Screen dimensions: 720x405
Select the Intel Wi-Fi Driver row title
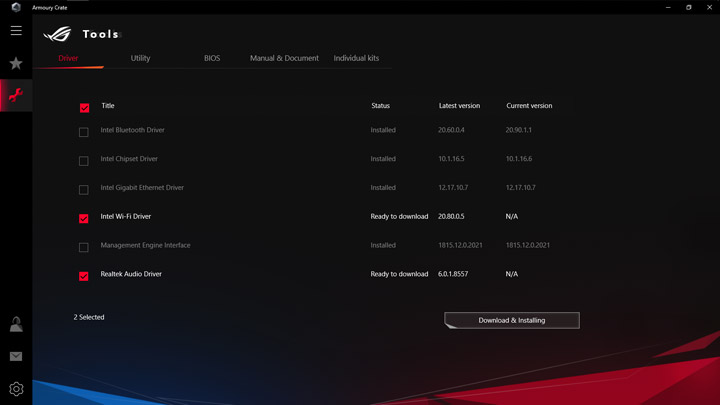tap(125, 216)
